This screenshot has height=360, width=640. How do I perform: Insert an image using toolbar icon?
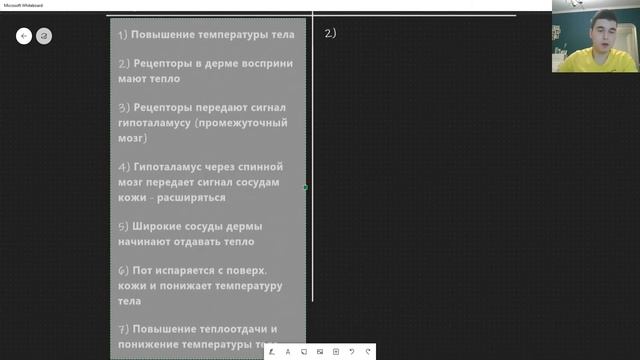click(x=320, y=351)
